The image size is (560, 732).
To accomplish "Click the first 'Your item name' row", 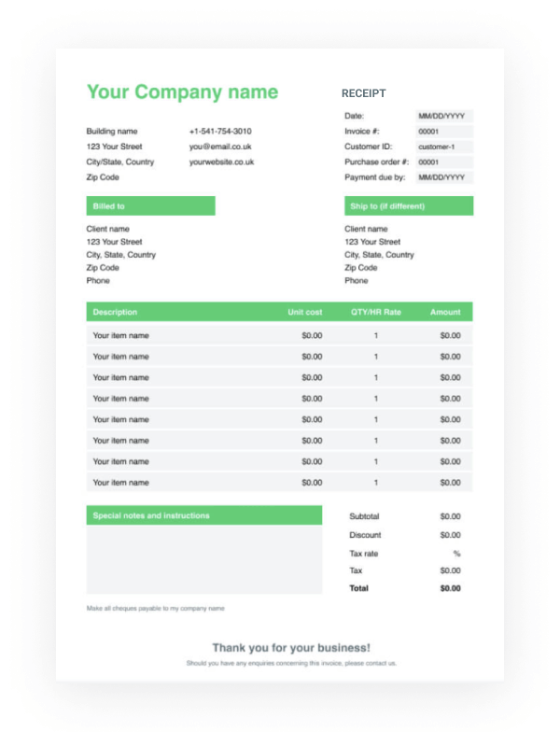I will click(120, 335).
